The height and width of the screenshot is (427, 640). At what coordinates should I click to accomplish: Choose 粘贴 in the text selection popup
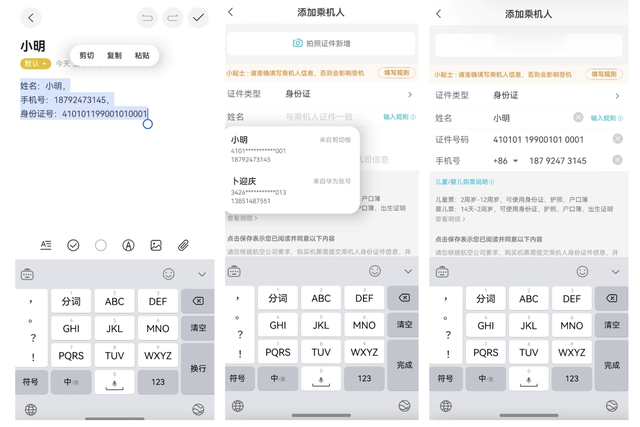point(142,56)
